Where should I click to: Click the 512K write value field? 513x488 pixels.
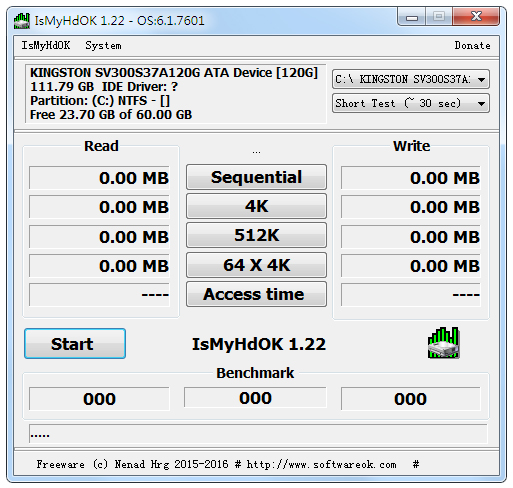[x=411, y=237]
